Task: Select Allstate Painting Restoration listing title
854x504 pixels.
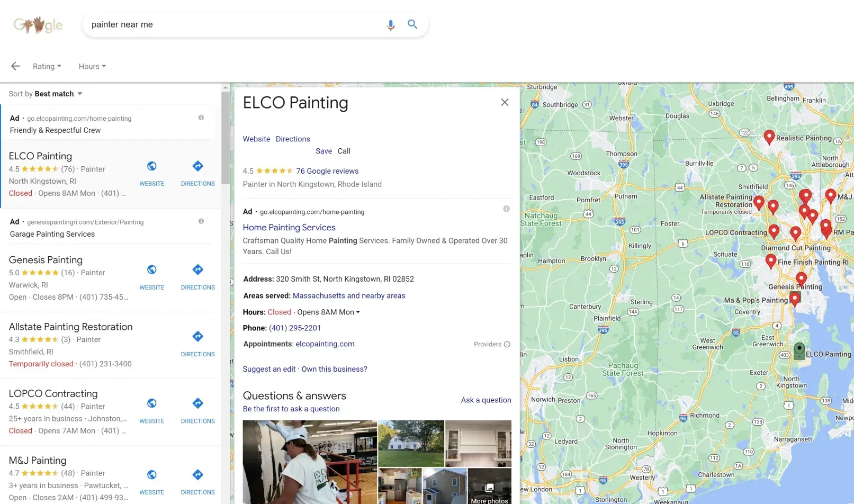Action: pyautogui.click(x=70, y=327)
